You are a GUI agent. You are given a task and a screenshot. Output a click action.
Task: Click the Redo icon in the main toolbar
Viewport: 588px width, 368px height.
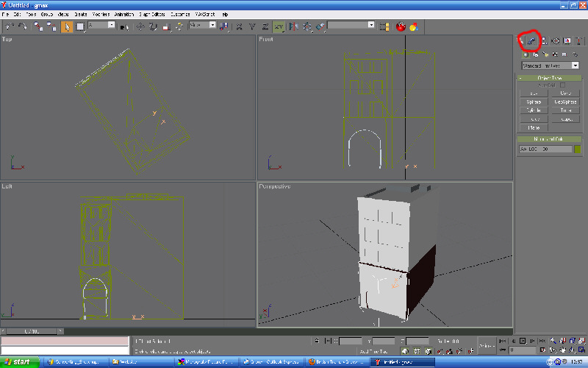pyautogui.click(x=23, y=26)
